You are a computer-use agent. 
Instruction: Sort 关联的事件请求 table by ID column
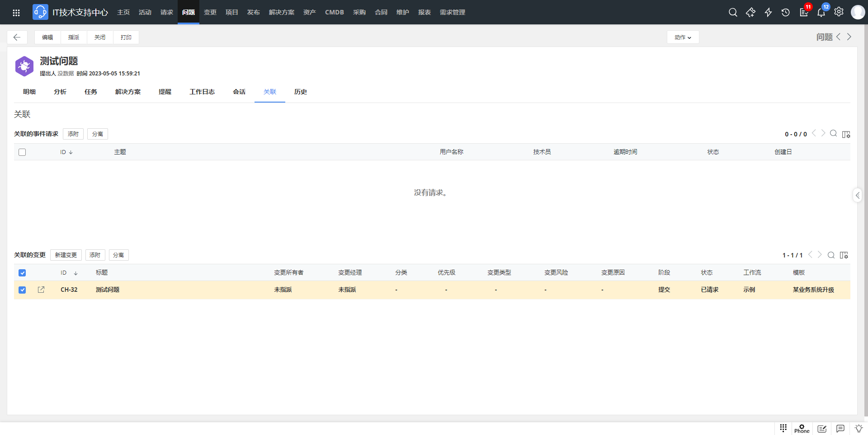[x=66, y=152]
